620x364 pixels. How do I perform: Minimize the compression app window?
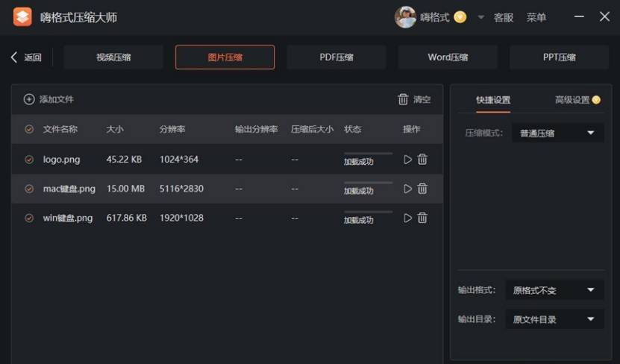point(579,16)
